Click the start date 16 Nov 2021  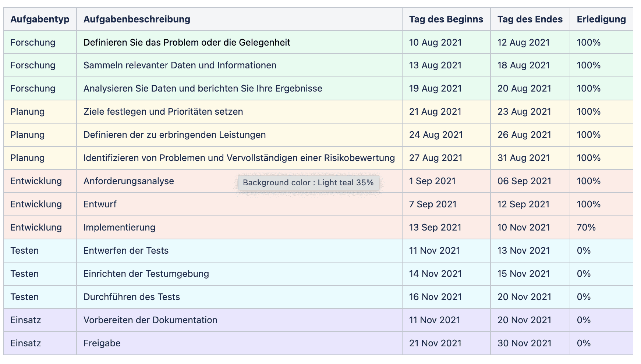coord(435,297)
